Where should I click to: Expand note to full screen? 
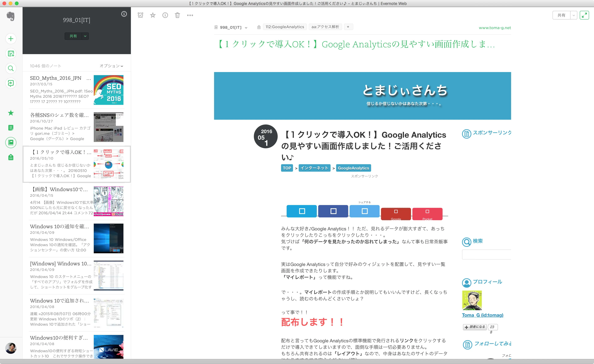click(x=584, y=15)
